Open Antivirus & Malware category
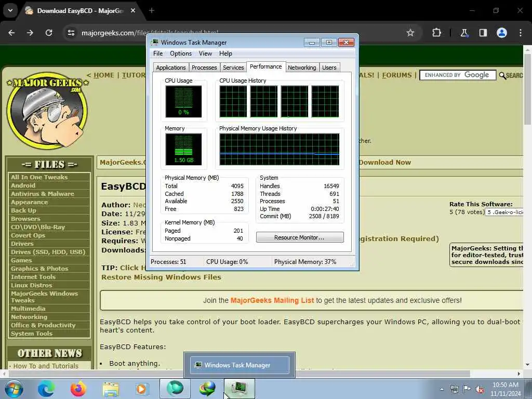532x399 pixels. pos(43,194)
